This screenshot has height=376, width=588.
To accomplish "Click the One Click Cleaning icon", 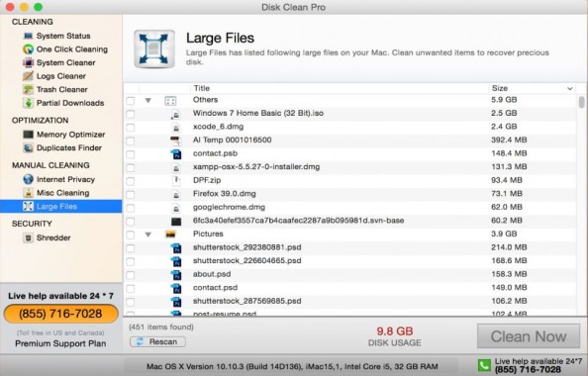I will tap(28, 49).
